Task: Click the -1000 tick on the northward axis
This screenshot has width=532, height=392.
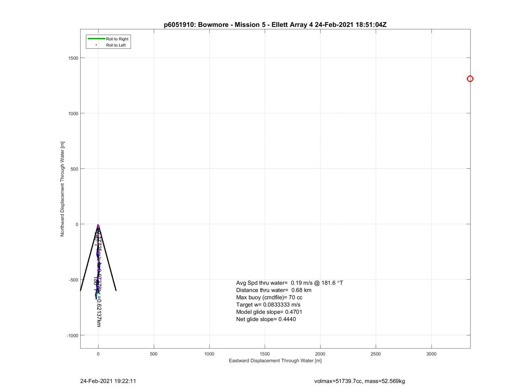Action: [x=73, y=335]
